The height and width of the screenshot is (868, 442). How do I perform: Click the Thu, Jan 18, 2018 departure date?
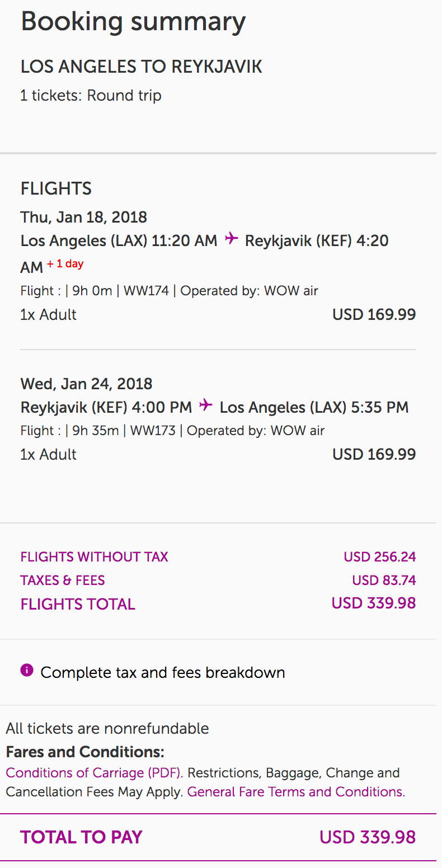click(x=83, y=217)
